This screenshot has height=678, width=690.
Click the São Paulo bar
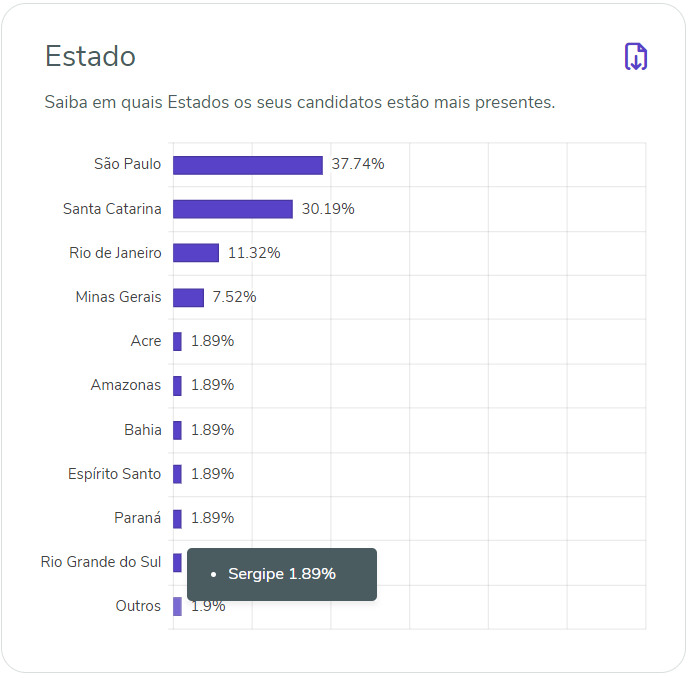point(247,165)
